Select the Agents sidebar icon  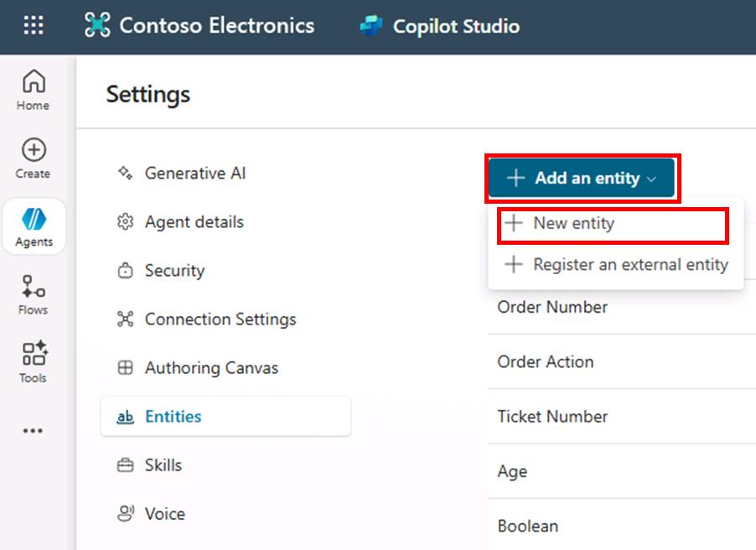click(34, 226)
